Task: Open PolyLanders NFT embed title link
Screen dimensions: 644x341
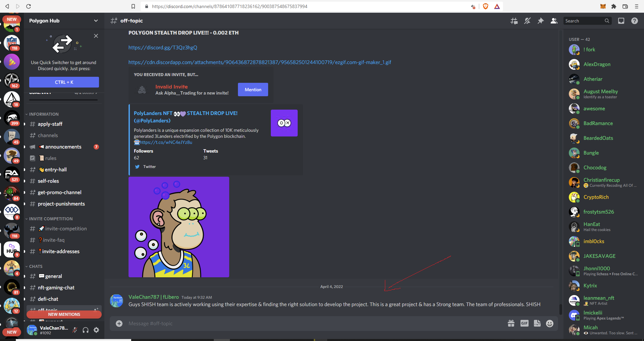Action: click(186, 117)
